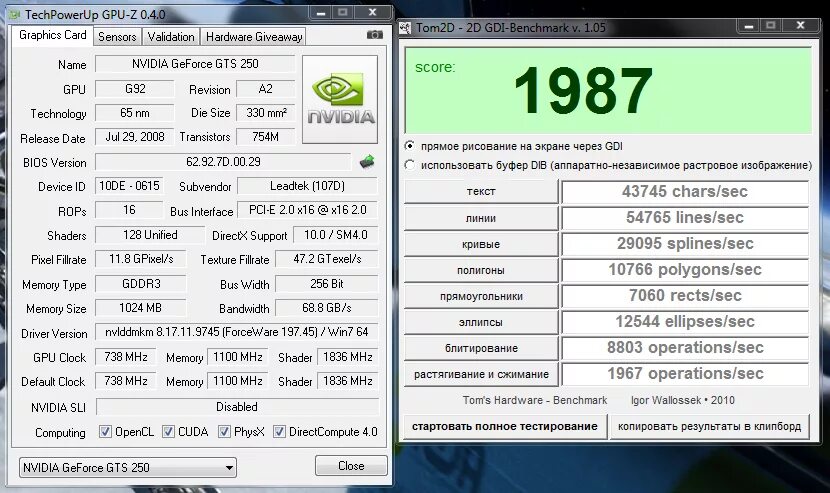The height and width of the screenshot is (493, 830).
Task: Click the Bus Width value 256 Bit
Action: (x=327, y=284)
